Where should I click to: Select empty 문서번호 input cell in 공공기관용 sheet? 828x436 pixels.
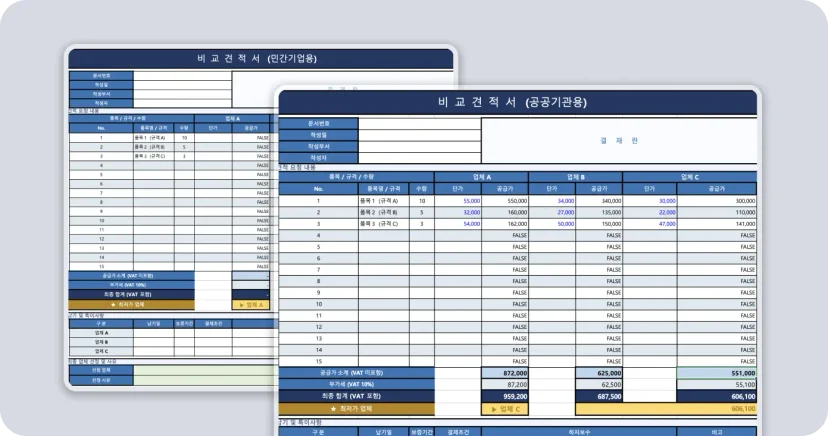click(x=420, y=123)
